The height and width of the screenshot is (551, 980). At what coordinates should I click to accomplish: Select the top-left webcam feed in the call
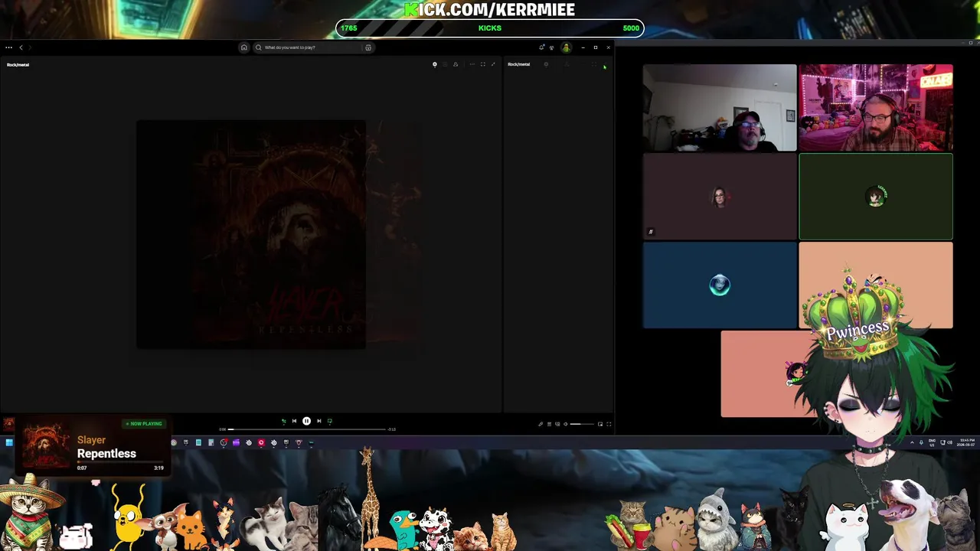(x=720, y=108)
